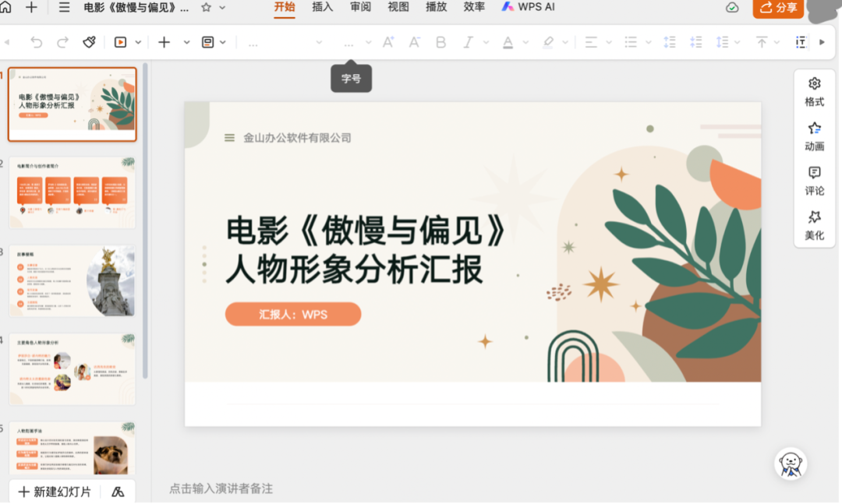
Task: Star the document as favorite
Action: tap(206, 8)
